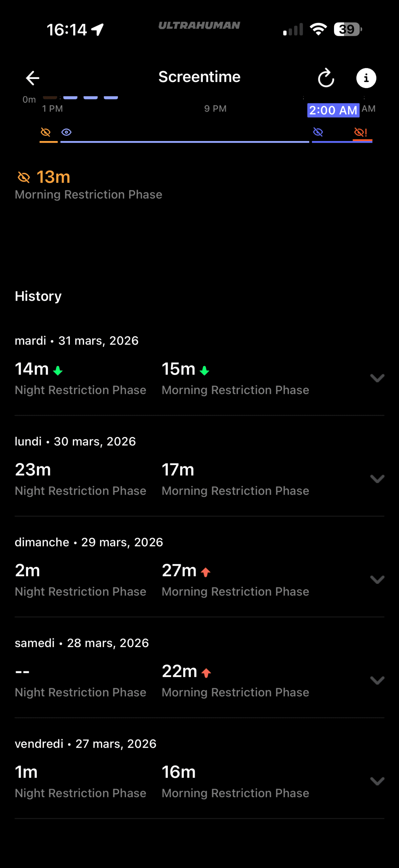Image resolution: width=399 pixels, height=868 pixels.
Task: Tap the red up arrow beside 27m
Action: (x=206, y=572)
